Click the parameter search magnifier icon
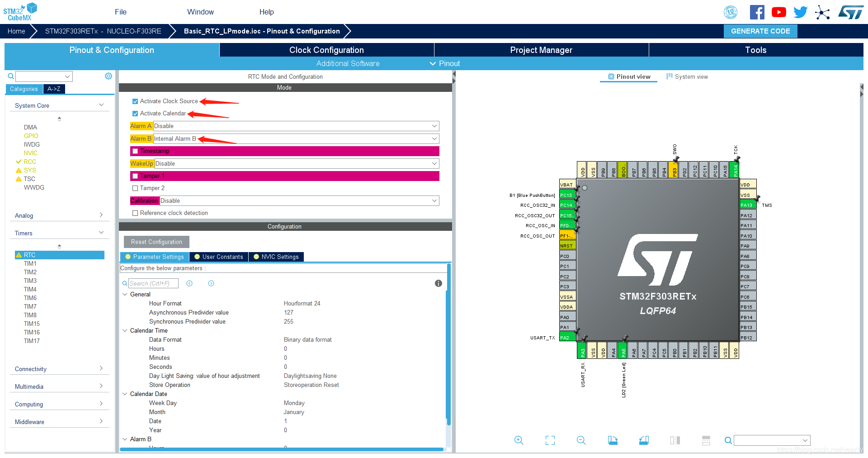This screenshot has width=868, height=458. (x=125, y=283)
